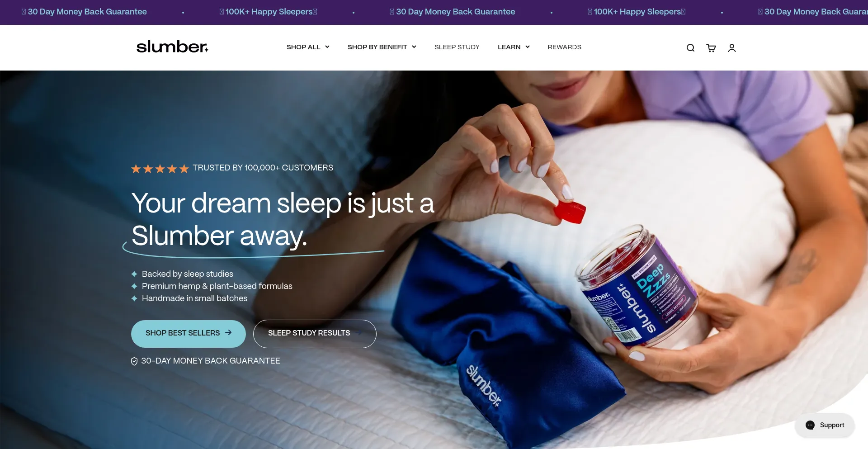The image size is (868, 449).
Task: Click the Slumber logo
Action: [172, 47]
